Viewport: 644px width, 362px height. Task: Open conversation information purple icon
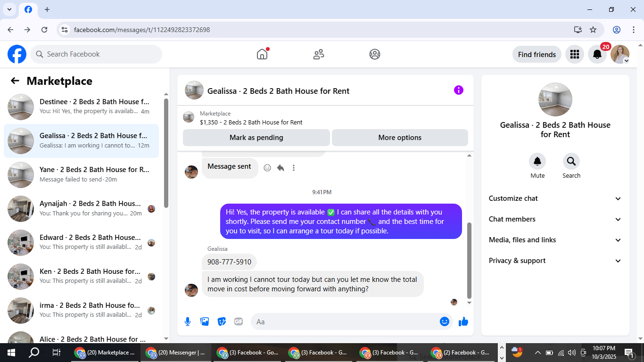[459, 90]
